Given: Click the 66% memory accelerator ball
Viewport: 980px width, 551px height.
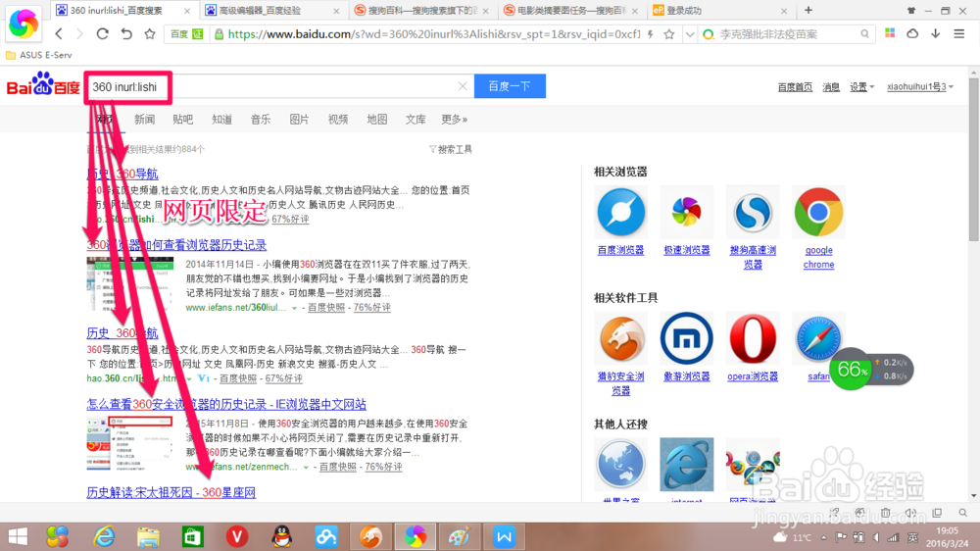Looking at the screenshot, I should coord(852,370).
